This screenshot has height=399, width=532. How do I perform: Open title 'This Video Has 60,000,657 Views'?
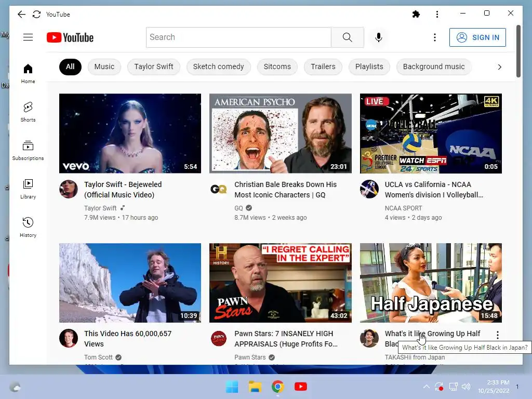point(128,339)
